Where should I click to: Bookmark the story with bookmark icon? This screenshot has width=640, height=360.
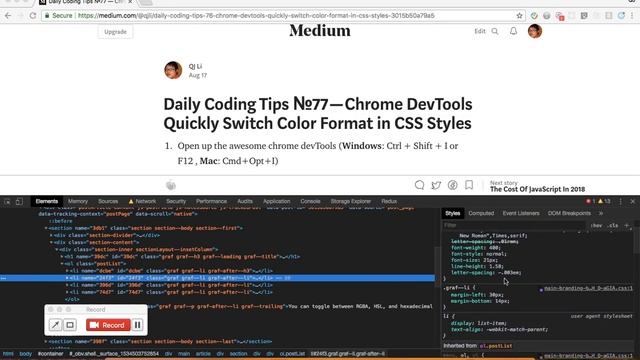pyautogui.click(x=469, y=185)
